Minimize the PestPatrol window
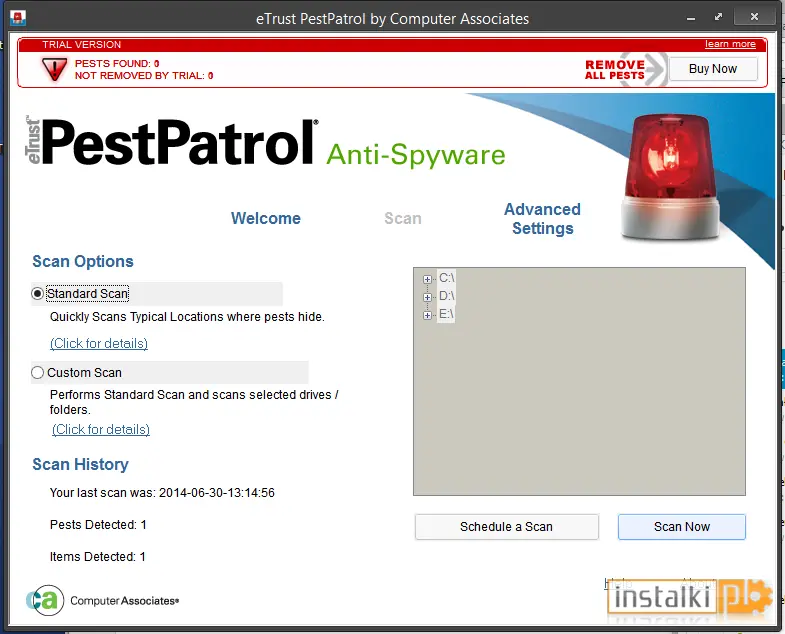785x634 pixels. (691, 18)
